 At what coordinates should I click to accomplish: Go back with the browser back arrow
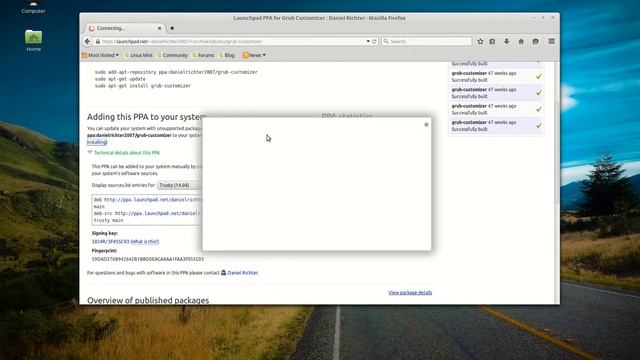87,41
